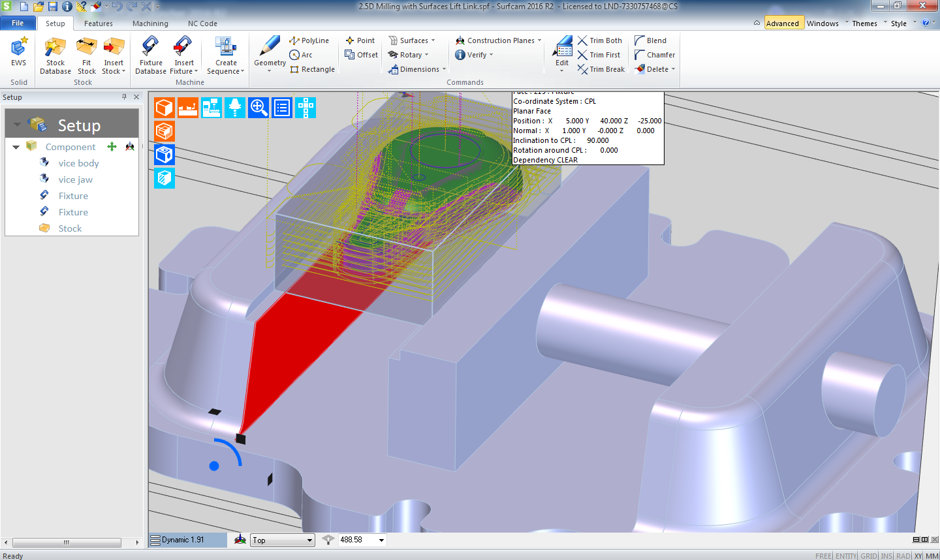Open the Top view combo box
Image resolution: width=940 pixels, height=560 pixels.
click(x=283, y=540)
